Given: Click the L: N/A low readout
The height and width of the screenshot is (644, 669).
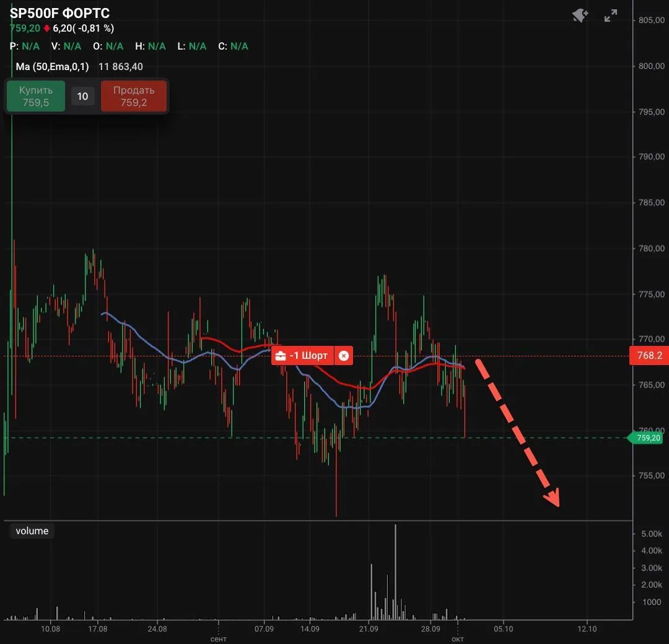Looking at the screenshot, I should [191, 46].
